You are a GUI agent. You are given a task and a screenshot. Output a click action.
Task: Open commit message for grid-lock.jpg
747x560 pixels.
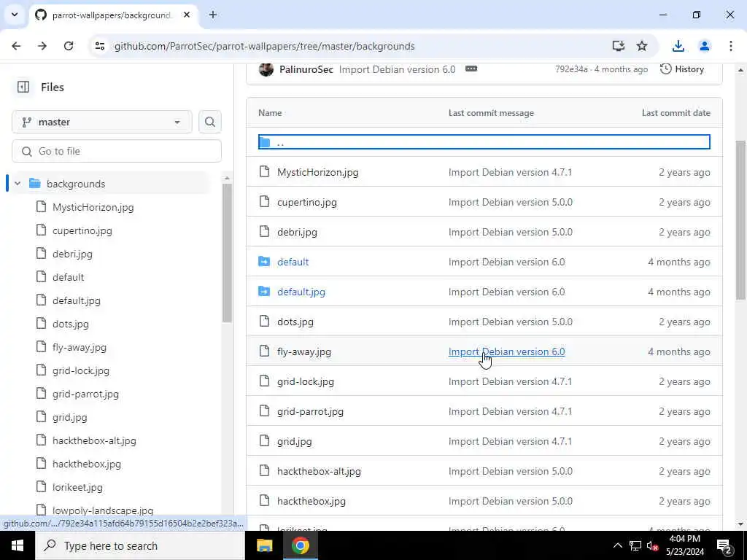tap(510, 382)
